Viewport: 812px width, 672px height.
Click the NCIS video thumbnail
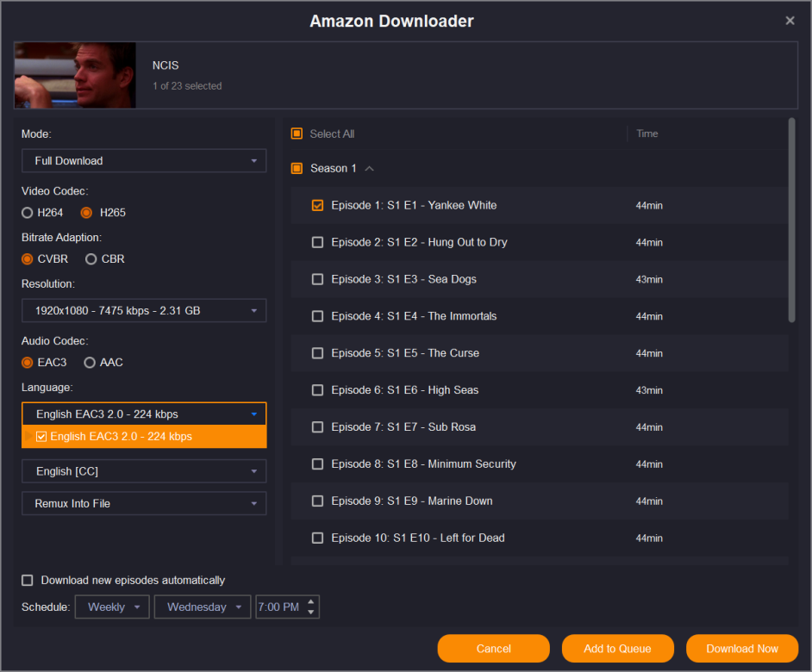click(x=75, y=76)
